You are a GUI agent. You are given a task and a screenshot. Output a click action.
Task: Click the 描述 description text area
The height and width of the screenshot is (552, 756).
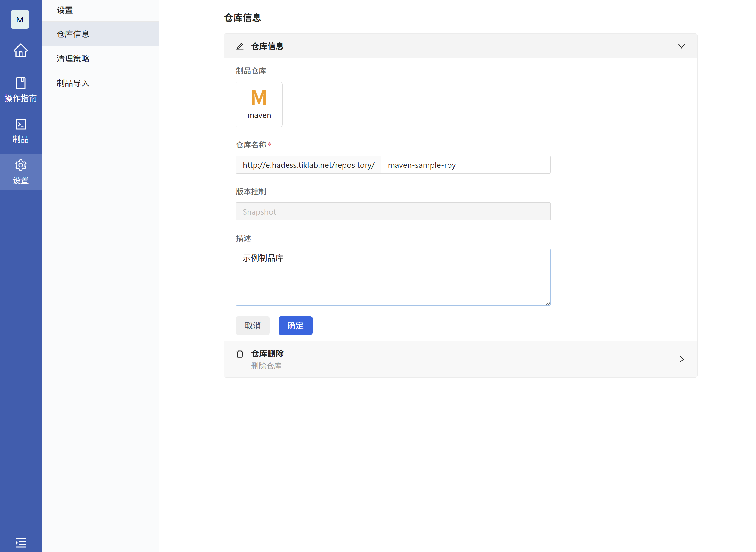(x=393, y=277)
